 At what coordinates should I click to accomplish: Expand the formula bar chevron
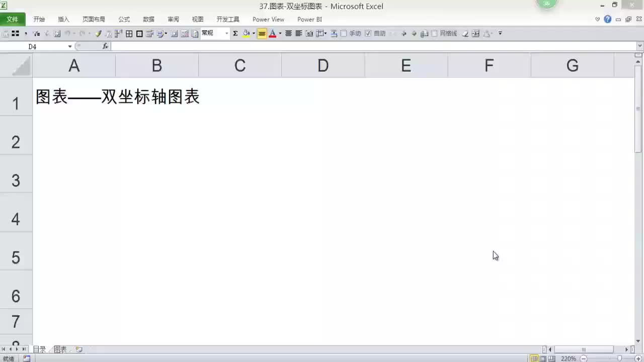click(640, 46)
